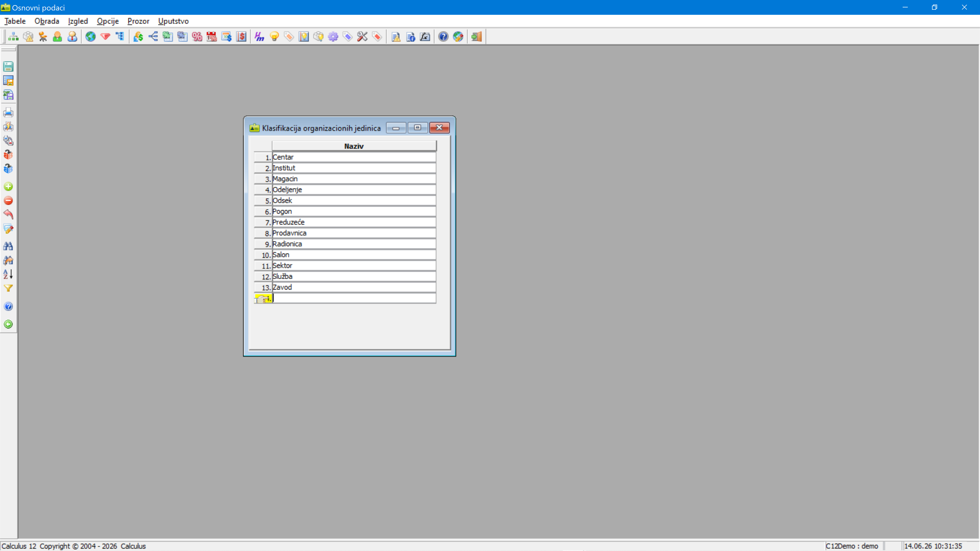The width and height of the screenshot is (980, 551).
Task: Open the purple gear icon
Action: [333, 36]
